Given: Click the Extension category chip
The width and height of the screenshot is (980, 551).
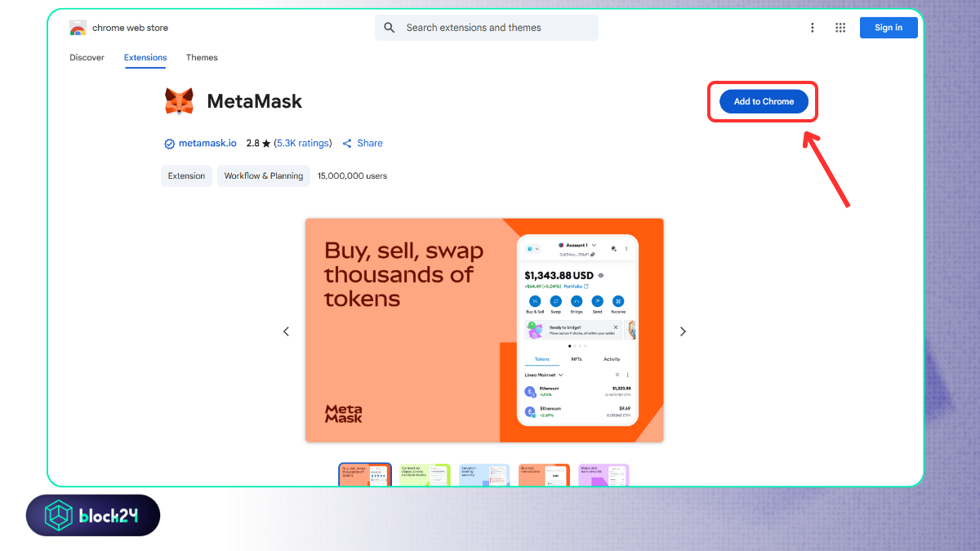Looking at the screenshot, I should click(186, 176).
